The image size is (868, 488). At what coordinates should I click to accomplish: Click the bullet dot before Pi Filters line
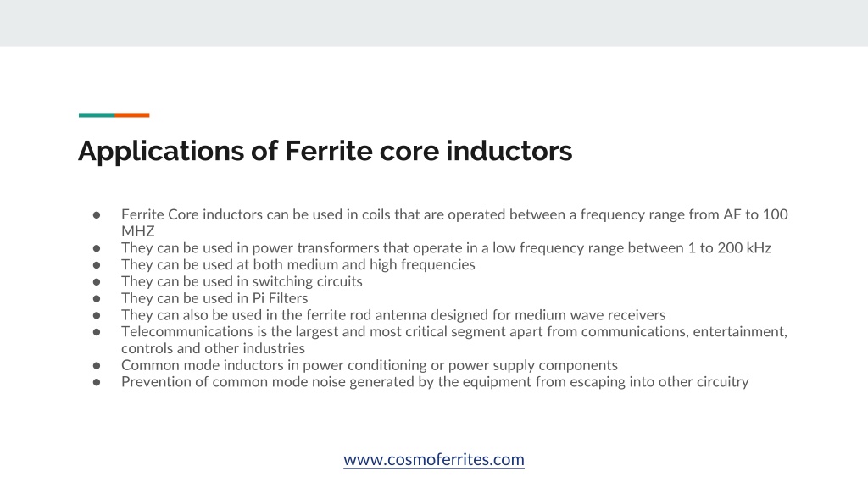pyautogui.click(x=97, y=299)
